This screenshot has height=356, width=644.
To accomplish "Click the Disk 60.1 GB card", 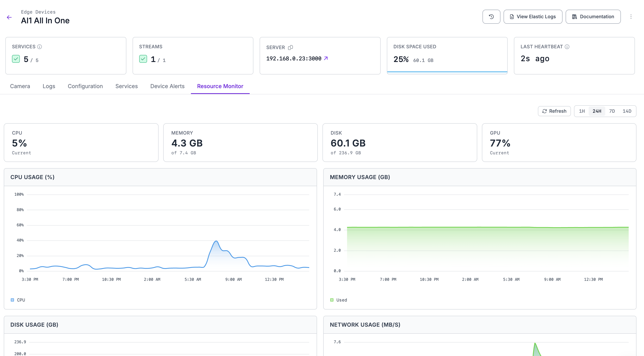I will tap(399, 142).
